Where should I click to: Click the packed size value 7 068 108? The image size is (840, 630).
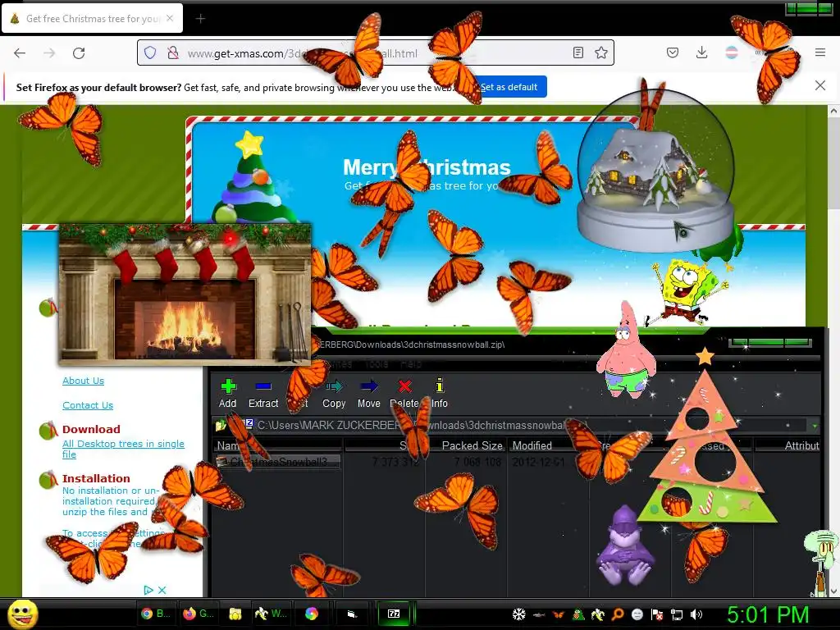click(477, 462)
